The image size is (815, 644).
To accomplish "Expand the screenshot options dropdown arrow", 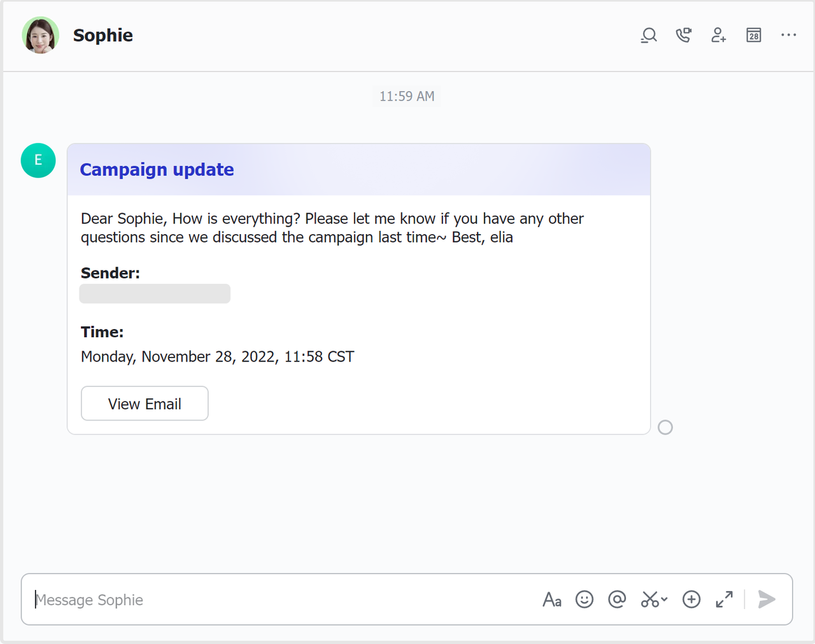I will pos(665,599).
